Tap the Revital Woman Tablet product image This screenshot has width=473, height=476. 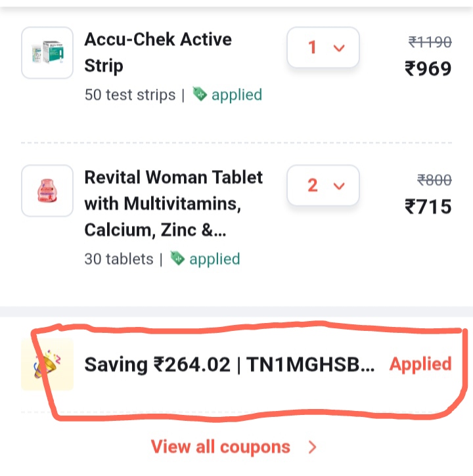[47, 190]
